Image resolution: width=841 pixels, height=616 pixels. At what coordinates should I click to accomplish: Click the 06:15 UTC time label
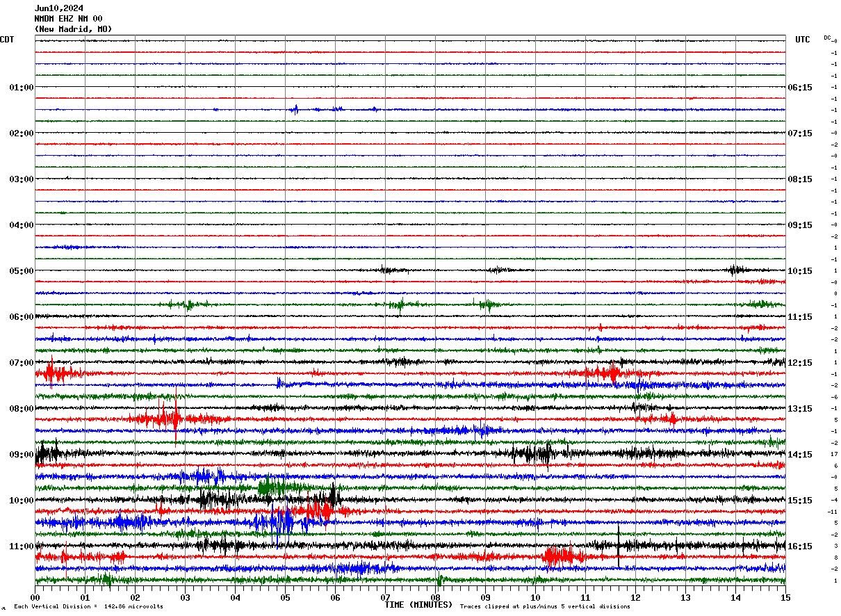800,88
